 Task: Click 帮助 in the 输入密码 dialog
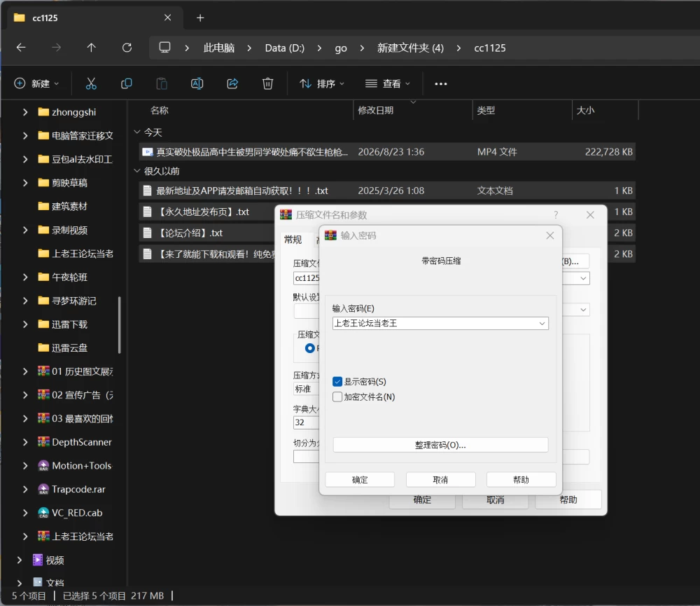click(521, 479)
